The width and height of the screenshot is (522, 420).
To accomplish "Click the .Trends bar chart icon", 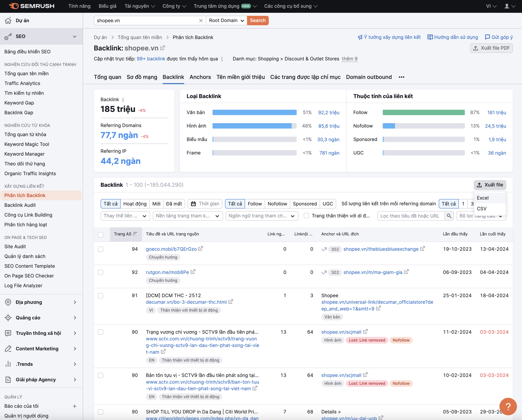I will (8, 364).
